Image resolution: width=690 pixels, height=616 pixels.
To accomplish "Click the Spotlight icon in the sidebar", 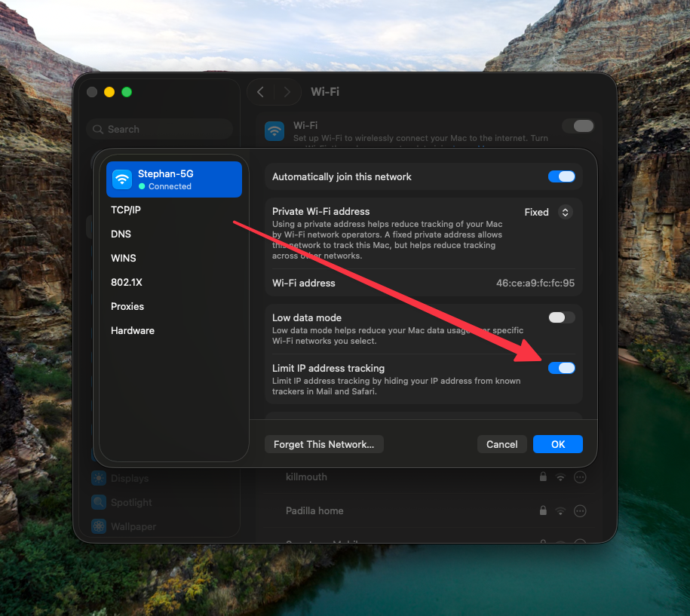I will (99, 502).
